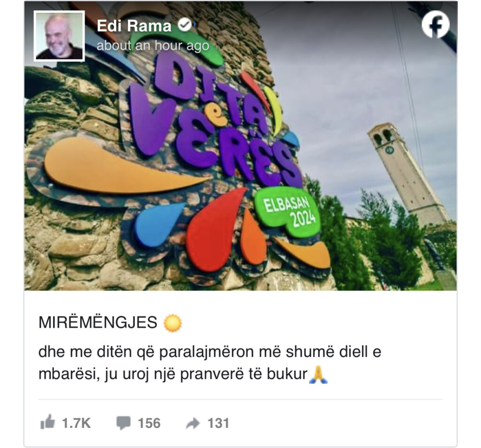The image size is (481, 448).
Task: Open Edi Rama's profile picture
Action: 59,36
